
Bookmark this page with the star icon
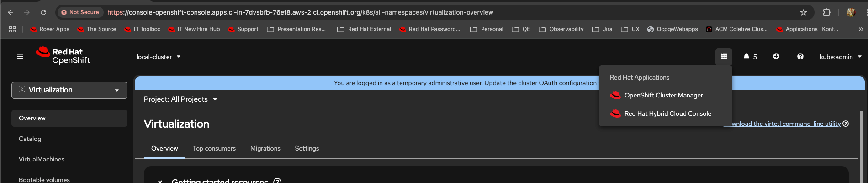point(804,12)
